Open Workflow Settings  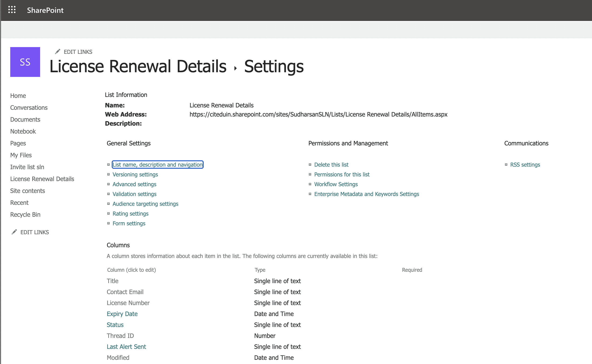coord(336,184)
